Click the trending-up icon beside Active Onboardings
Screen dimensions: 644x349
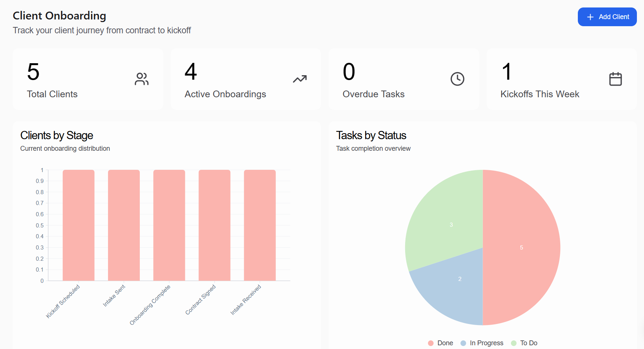click(x=299, y=79)
